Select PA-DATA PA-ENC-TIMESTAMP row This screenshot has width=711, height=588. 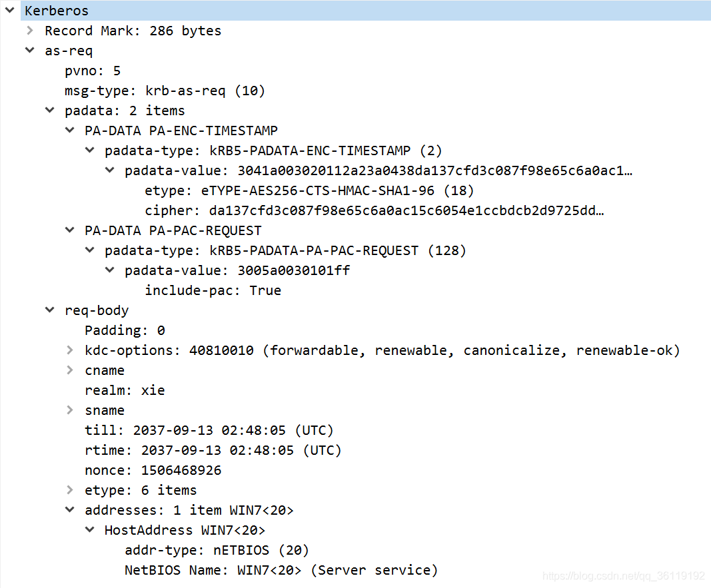[181, 131]
